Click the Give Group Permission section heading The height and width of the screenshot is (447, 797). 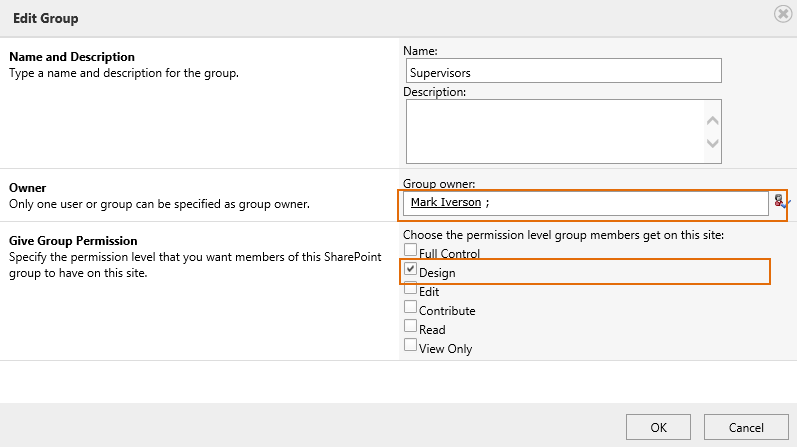click(x=75, y=241)
